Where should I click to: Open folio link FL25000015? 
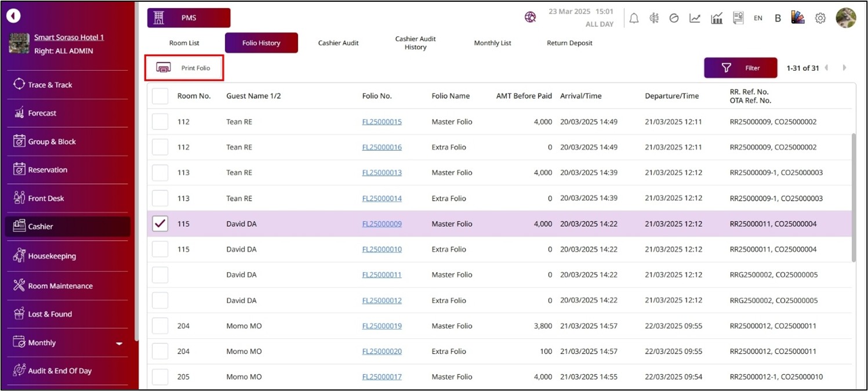click(382, 122)
